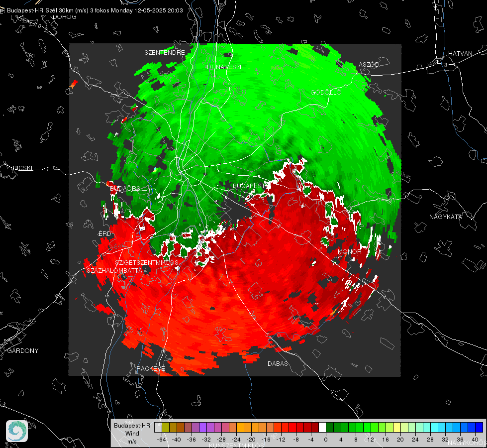Image resolution: width=487 pixels, height=448 pixels.
Task: Click the 20 legend value
Action: [400, 440]
